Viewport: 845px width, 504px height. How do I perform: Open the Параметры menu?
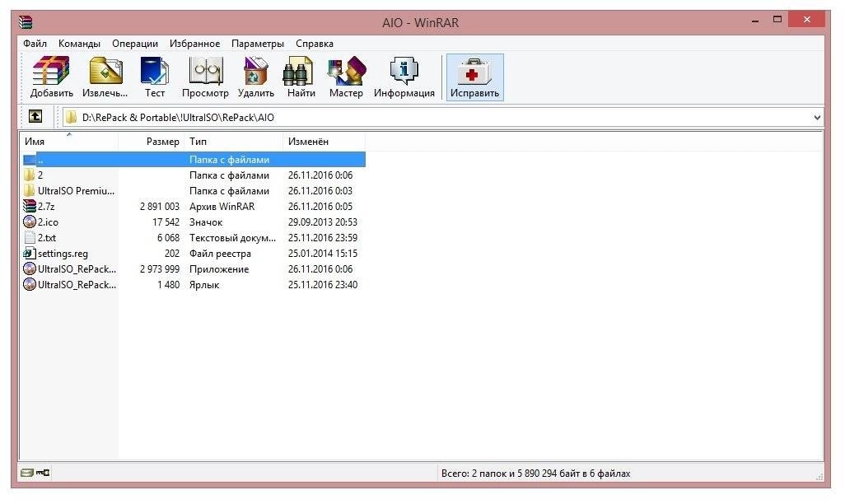tap(258, 44)
